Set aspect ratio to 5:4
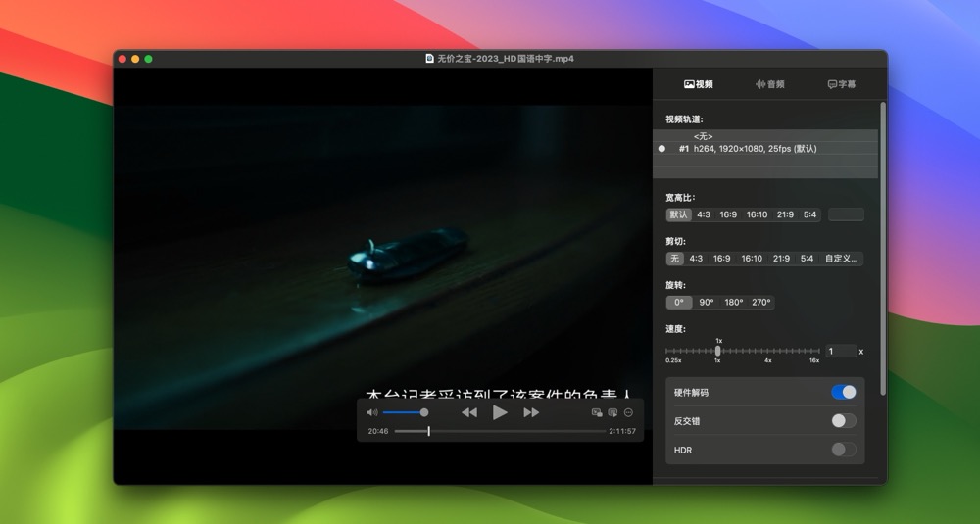The height and width of the screenshot is (524, 980). 810,214
